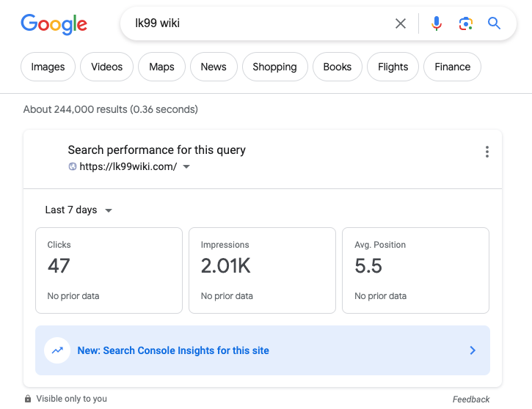The width and height of the screenshot is (532, 409).
Task: Open Search Console Insights chevron arrow
Action: 473,350
